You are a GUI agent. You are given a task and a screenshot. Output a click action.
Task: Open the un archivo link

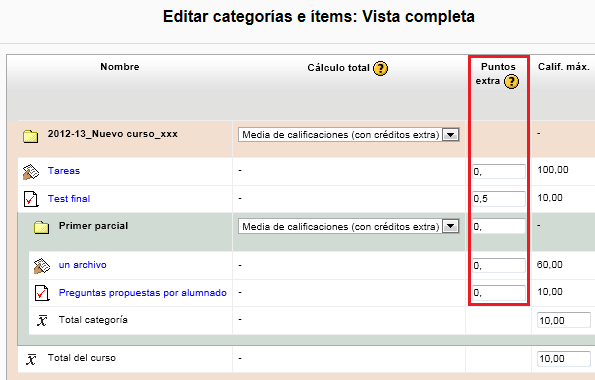pyautogui.click(x=82, y=265)
